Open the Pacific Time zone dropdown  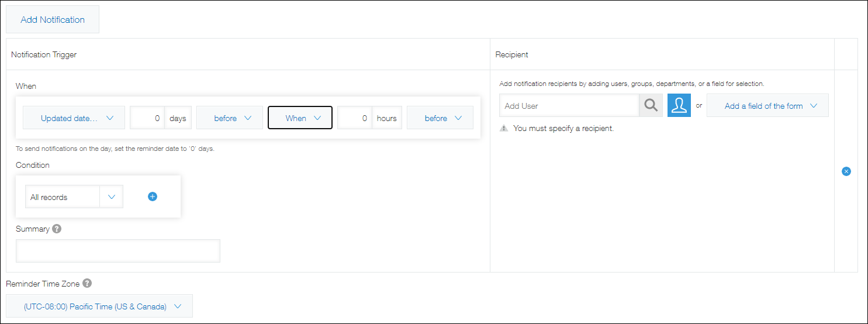(x=99, y=306)
